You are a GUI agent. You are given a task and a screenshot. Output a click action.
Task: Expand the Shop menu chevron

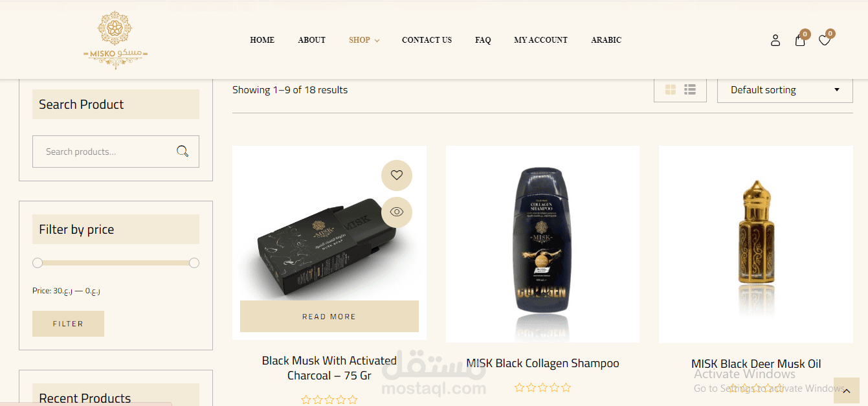tap(377, 41)
